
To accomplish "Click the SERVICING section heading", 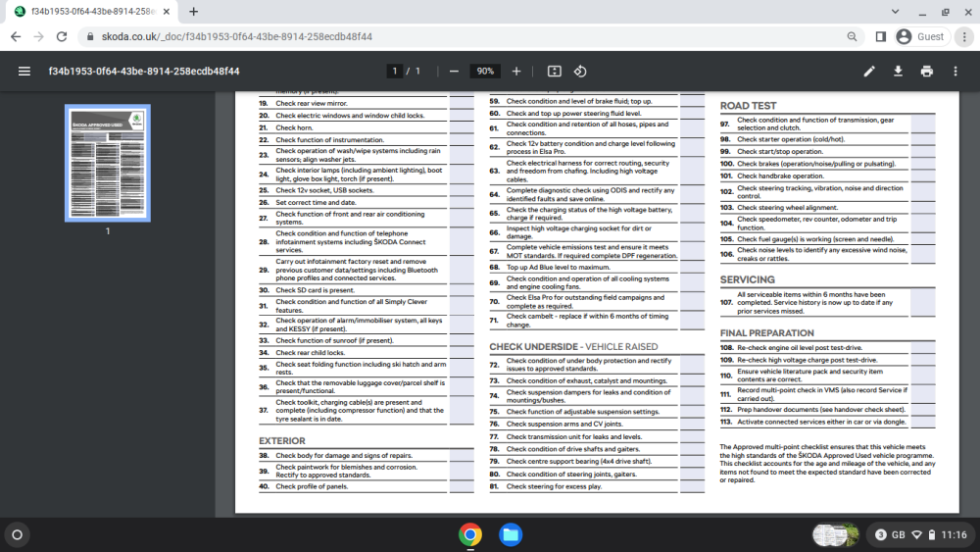I will [747, 279].
